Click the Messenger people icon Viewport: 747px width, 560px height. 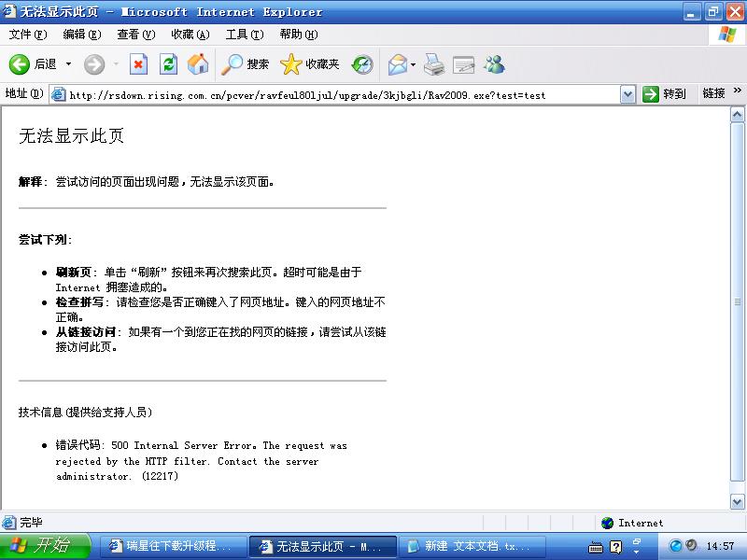click(x=494, y=64)
